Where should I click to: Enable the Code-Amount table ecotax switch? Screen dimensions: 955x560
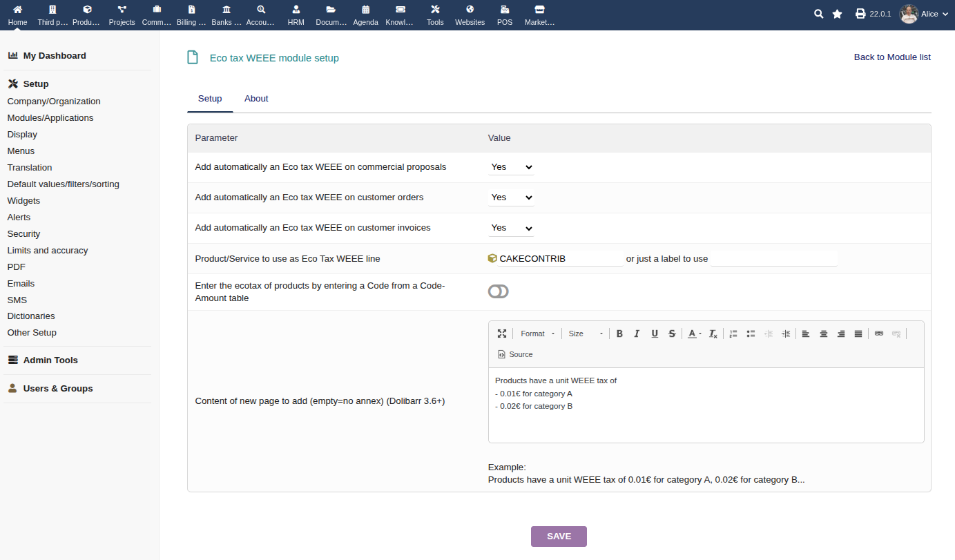(x=498, y=291)
